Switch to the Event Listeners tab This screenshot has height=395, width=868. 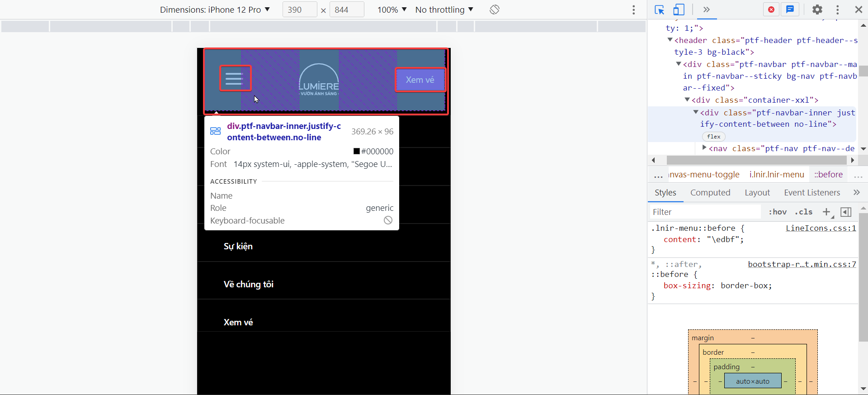pyautogui.click(x=812, y=193)
